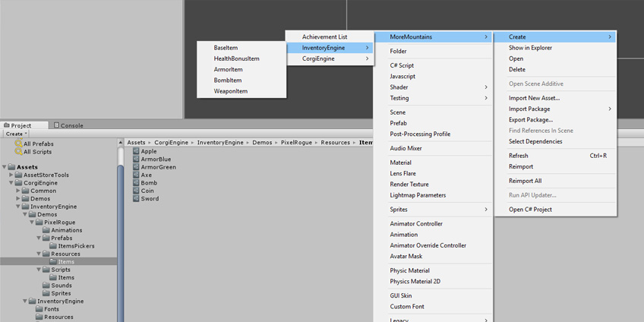
Task: Click Show in Explorer menu item
Action: click(x=555, y=48)
